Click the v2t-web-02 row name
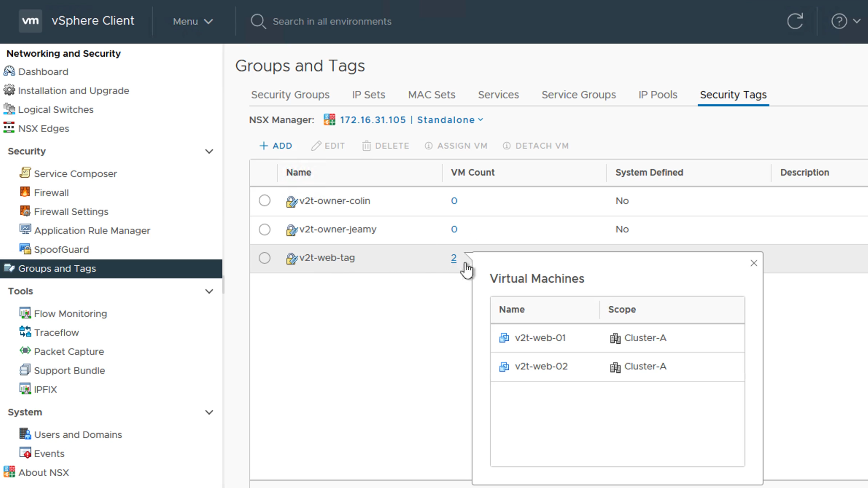Image resolution: width=868 pixels, height=488 pixels. 541,366
